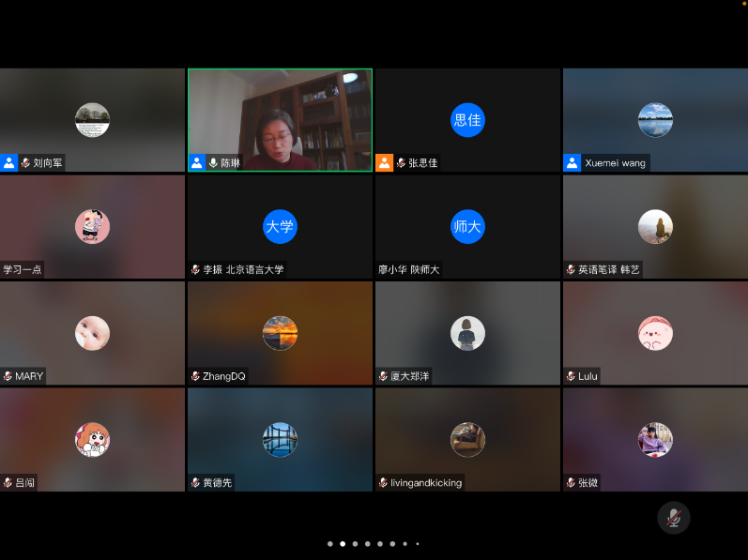748x560 pixels.
Task: Go to first page indicator dot
Action: pos(329,543)
